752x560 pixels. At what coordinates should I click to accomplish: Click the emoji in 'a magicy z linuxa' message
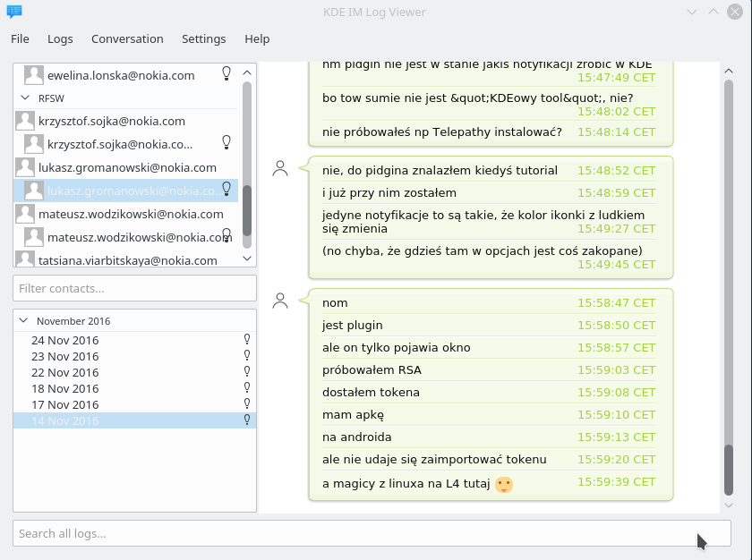[503, 484]
